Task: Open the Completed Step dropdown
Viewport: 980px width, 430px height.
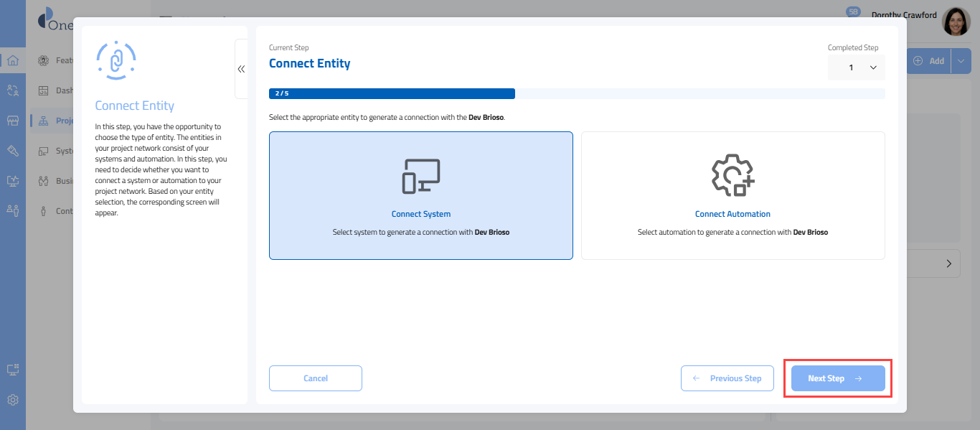Action: tap(857, 67)
